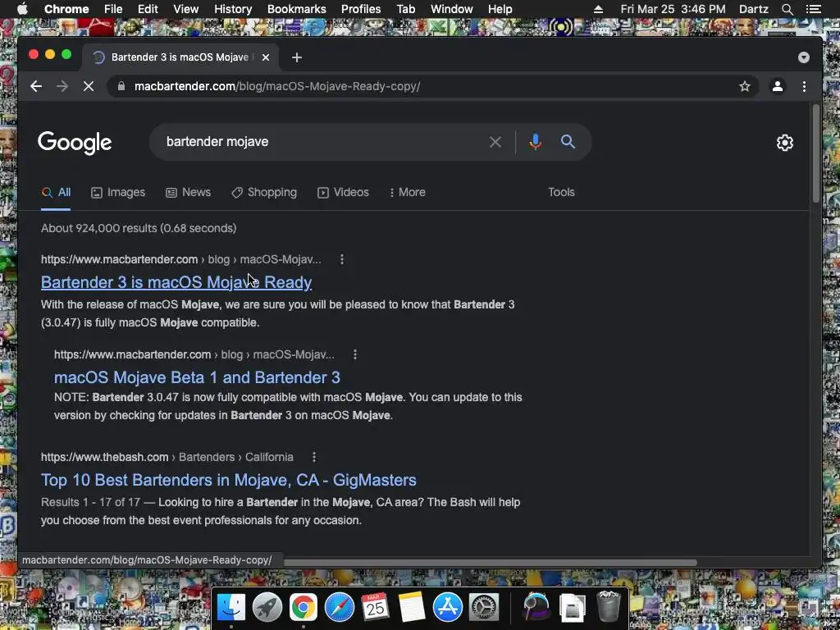The width and height of the screenshot is (840, 630).
Task: Open the File menu
Action: pos(113,9)
